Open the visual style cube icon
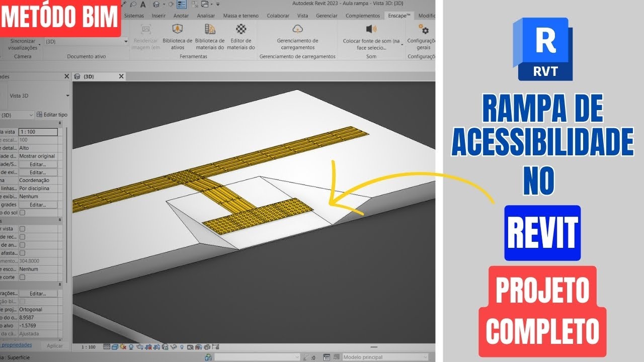The height and width of the screenshot is (362, 644). click(x=115, y=347)
